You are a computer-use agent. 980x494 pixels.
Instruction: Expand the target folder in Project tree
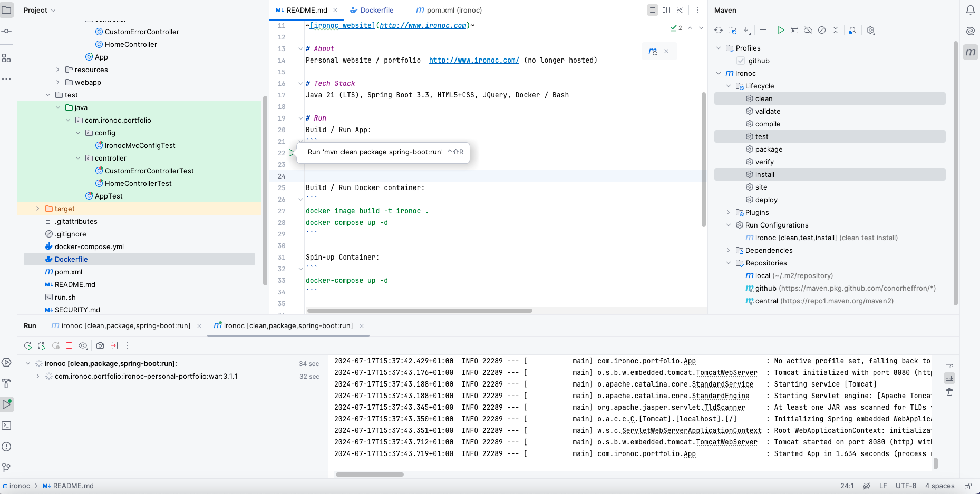tap(38, 209)
